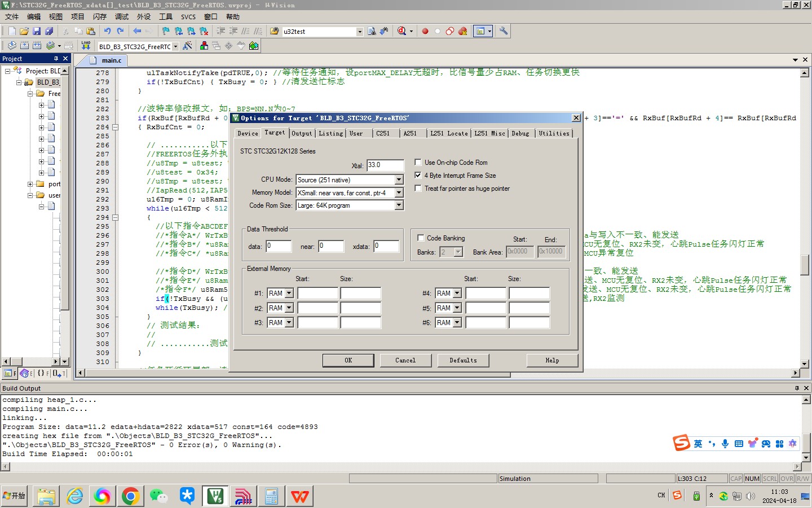Open the 调试 menu in menu bar
812x508 pixels.
(122, 17)
